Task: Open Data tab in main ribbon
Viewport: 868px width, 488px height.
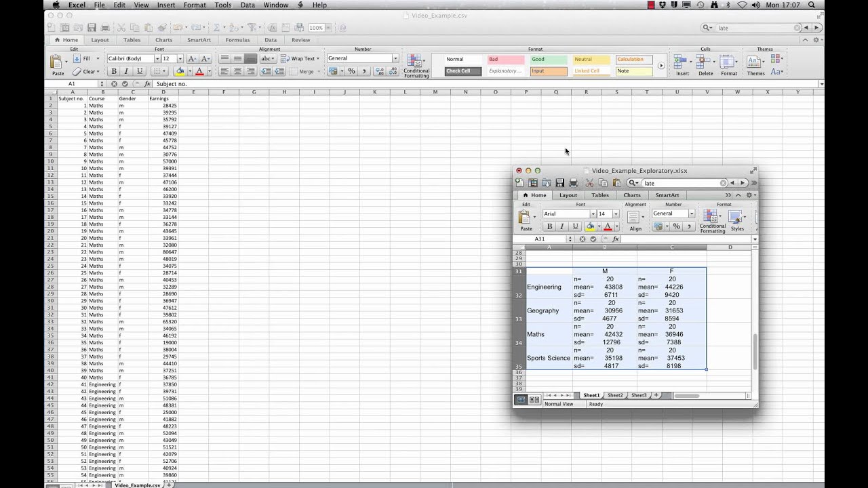Action: tap(271, 40)
